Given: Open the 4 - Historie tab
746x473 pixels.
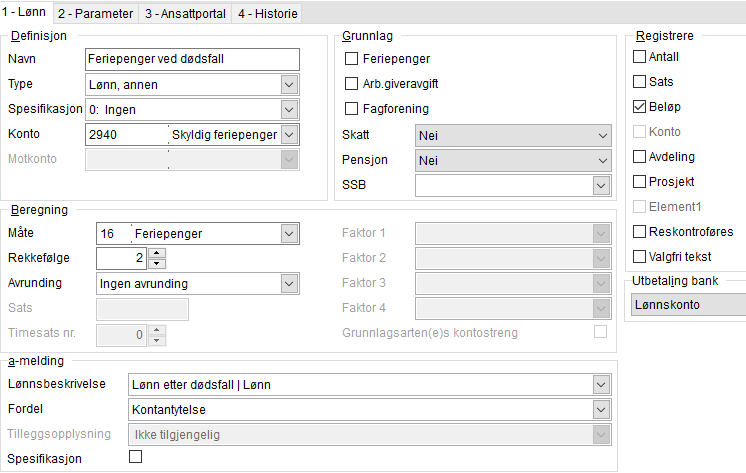Looking at the screenshot, I should [x=268, y=14].
